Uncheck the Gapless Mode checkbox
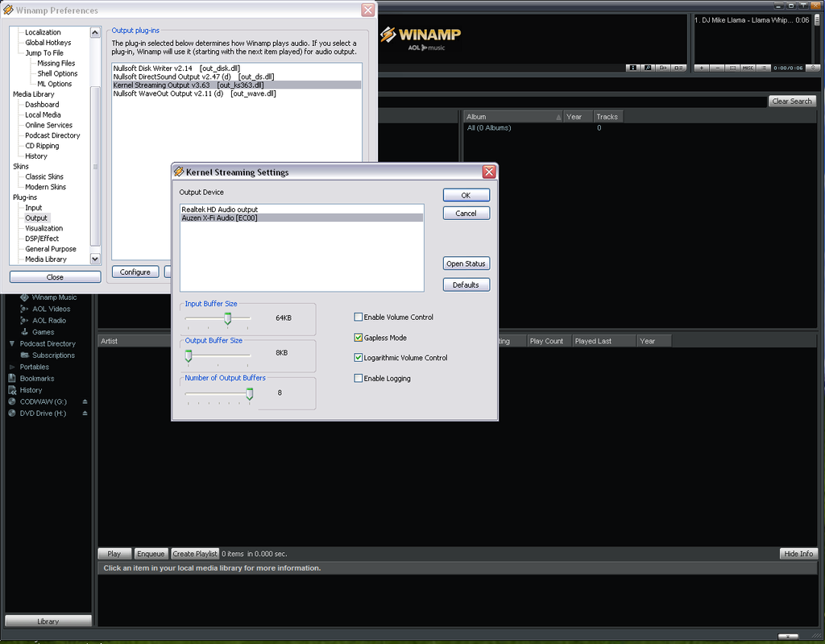 [359, 338]
